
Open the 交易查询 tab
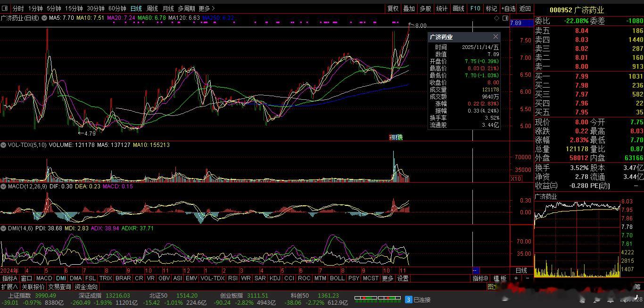[59, 287]
